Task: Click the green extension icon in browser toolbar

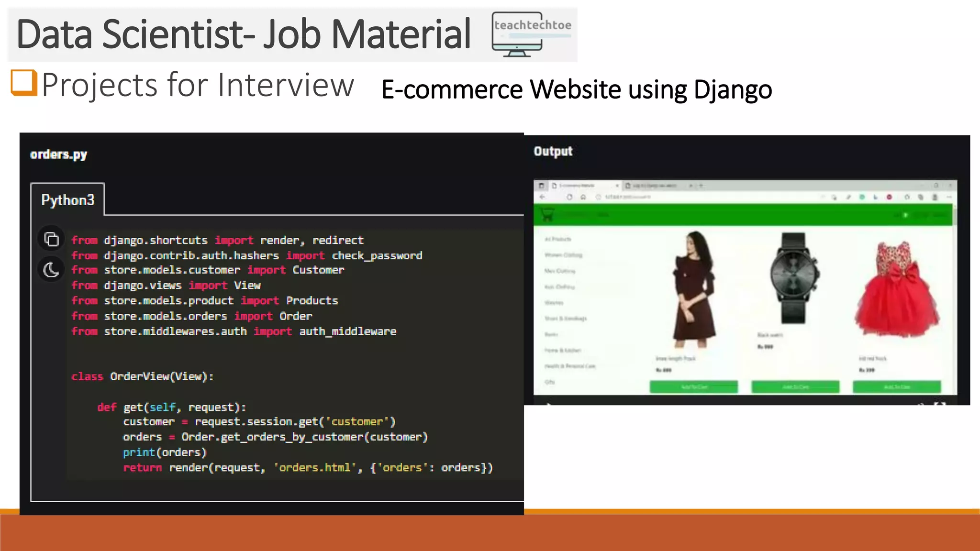Action: coord(862,197)
